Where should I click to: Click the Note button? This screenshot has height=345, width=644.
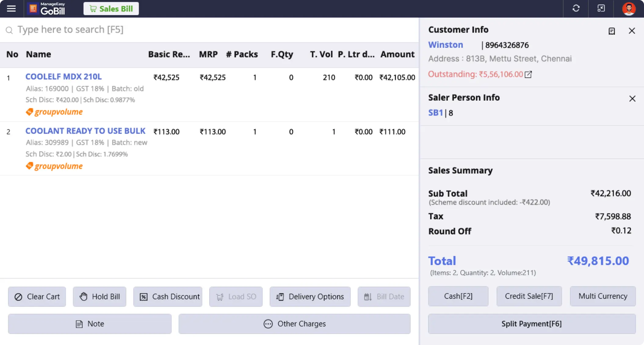click(x=90, y=324)
